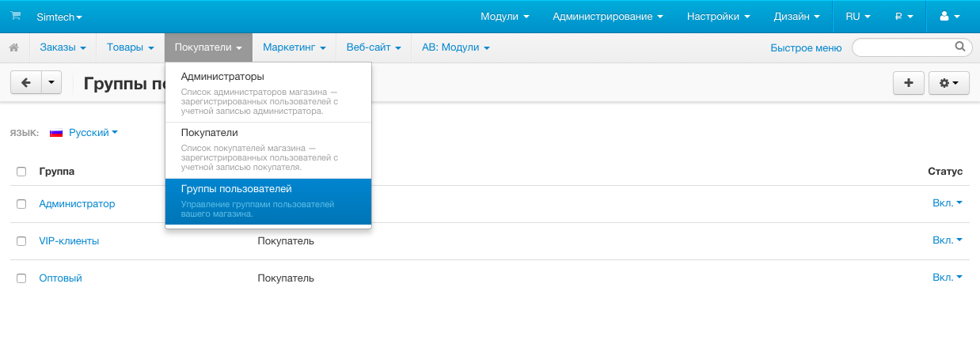The height and width of the screenshot is (363, 980).
Task: Change status Вкл. for Администратор
Action: (948, 203)
